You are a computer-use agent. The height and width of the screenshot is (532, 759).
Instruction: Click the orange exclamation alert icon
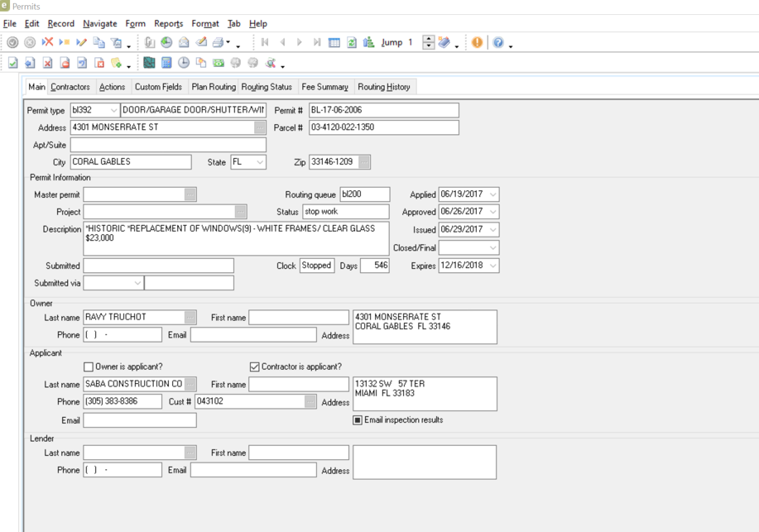tap(477, 42)
